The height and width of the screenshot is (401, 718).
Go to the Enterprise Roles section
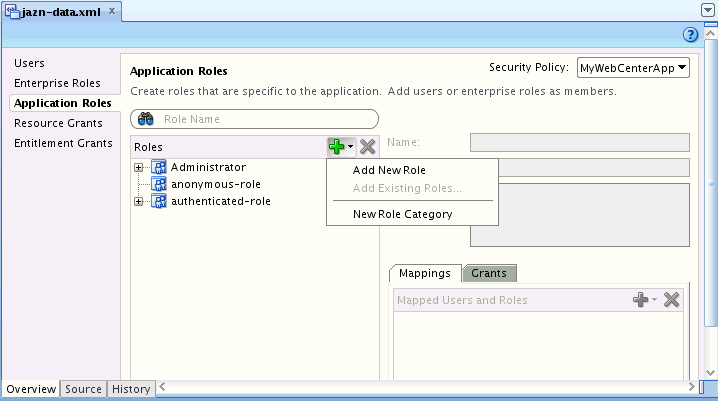(x=57, y=83)
